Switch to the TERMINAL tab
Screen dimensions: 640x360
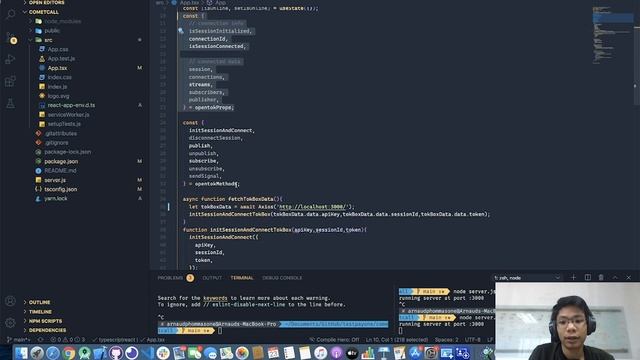(x=242, y=278)
